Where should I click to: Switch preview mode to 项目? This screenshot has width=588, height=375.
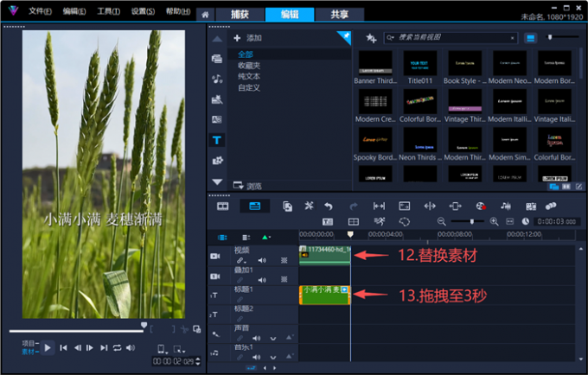click(30, 344)
